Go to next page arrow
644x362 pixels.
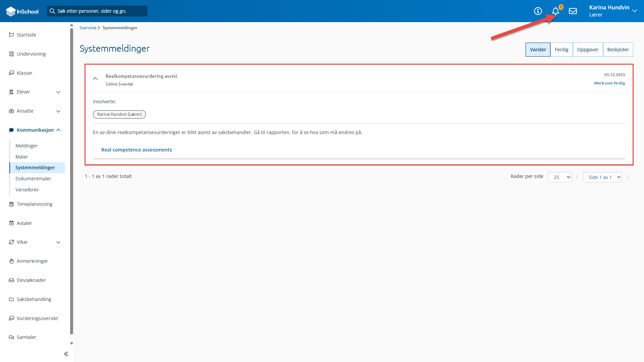point(627,177)
